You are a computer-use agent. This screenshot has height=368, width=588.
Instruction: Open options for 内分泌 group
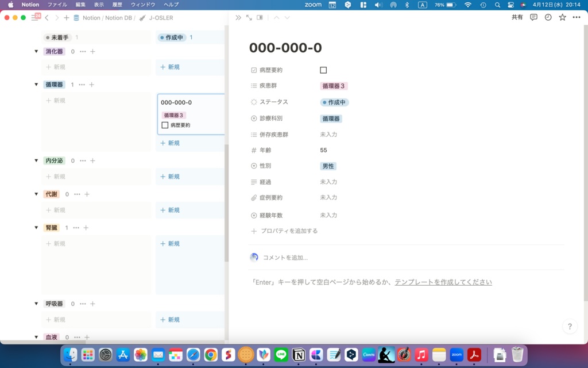point(83,161)
